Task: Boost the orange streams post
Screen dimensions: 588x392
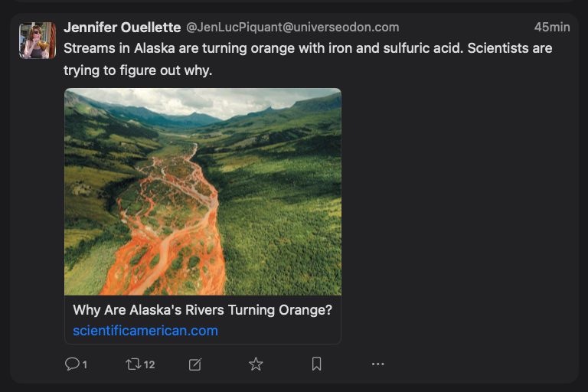Action: 134,364
